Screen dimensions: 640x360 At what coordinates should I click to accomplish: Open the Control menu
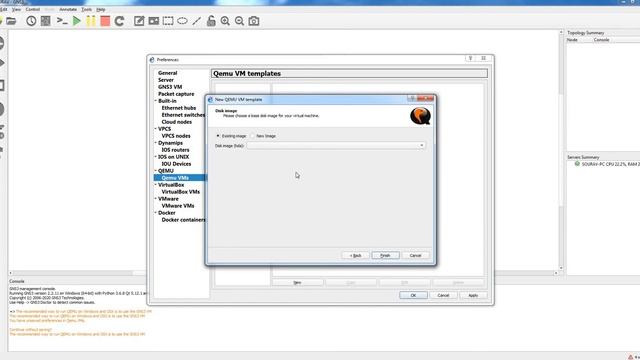(x=33, y=9)
